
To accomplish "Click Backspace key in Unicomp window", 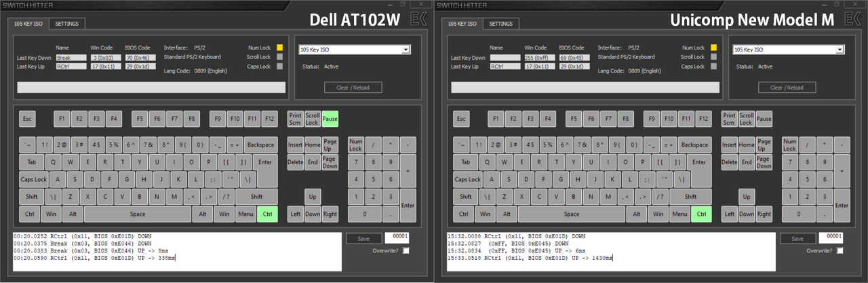I will (694, 145).
